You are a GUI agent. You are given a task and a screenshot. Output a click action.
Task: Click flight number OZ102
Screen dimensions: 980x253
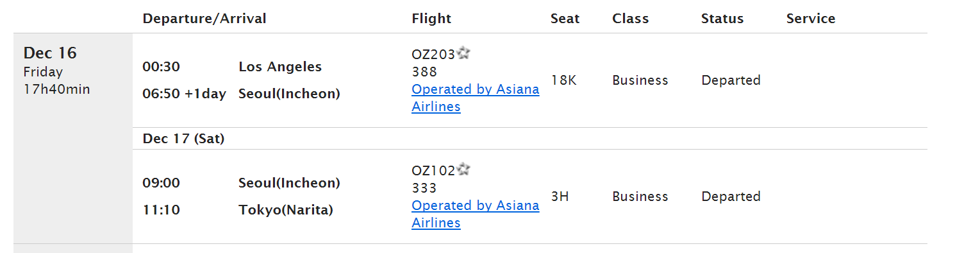pos(433,171)
